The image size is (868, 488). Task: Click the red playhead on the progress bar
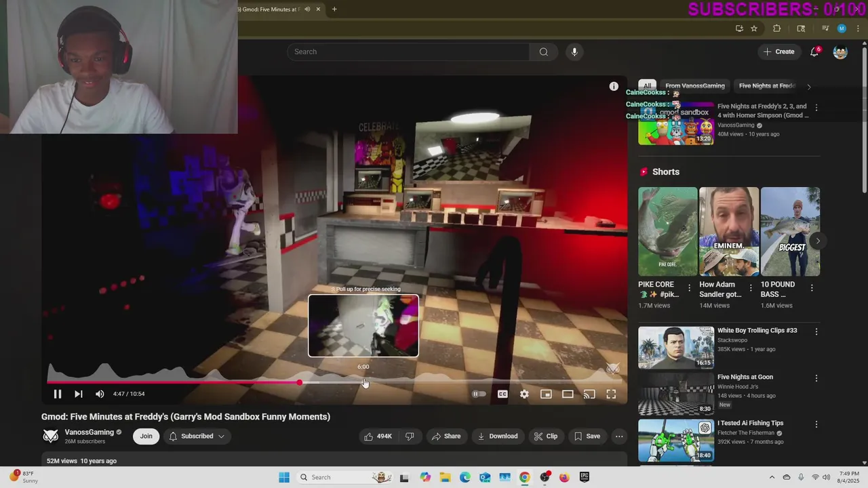(299, 383)
